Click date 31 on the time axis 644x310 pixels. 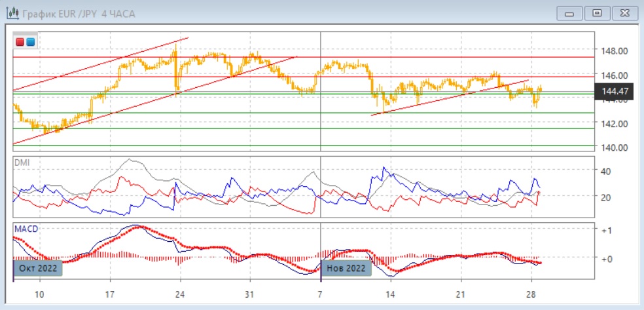pos(250,294)
